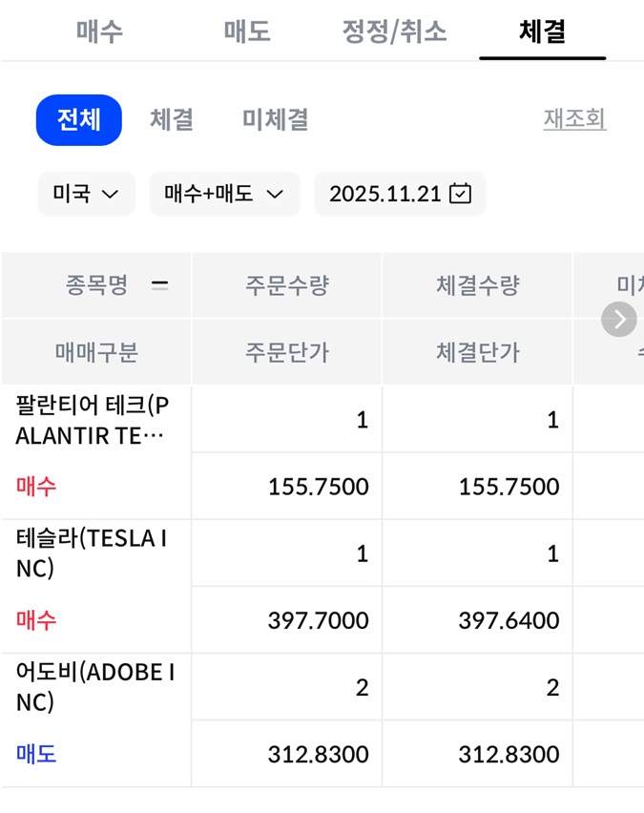
Task: Go to the 매도 tab
Action: (x=247, y=31)
